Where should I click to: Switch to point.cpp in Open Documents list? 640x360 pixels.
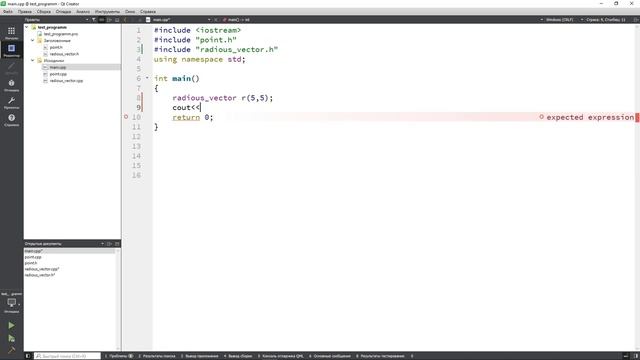(x=33, y=257)
